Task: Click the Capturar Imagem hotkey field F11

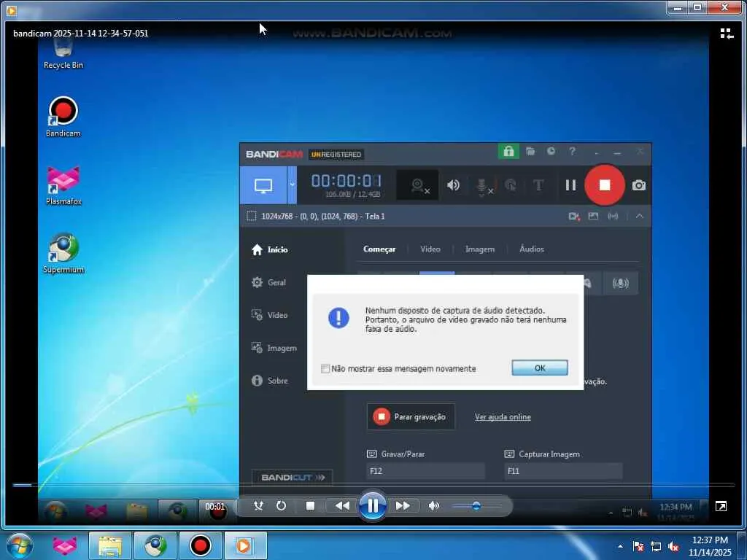Action: point(563,471)
